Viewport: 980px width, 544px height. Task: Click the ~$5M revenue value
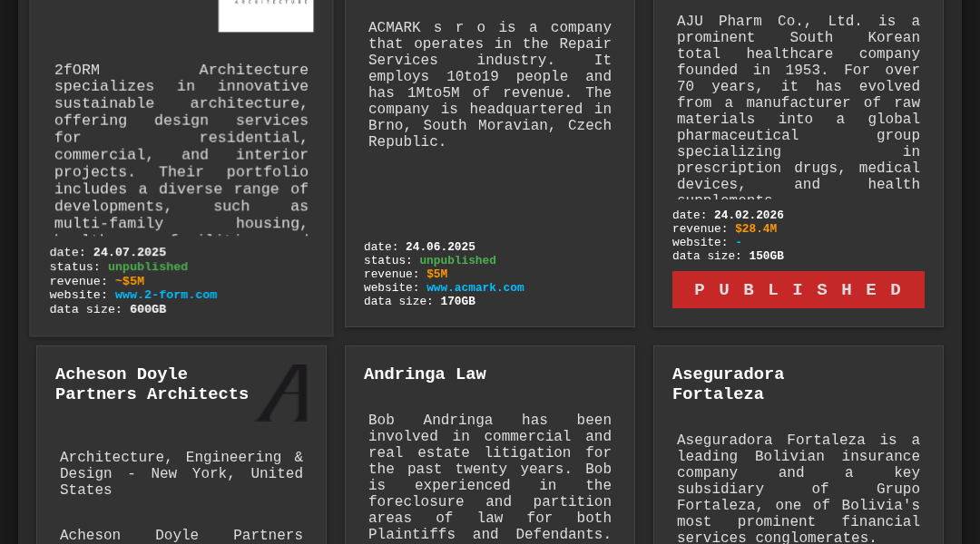coord(130,281)
